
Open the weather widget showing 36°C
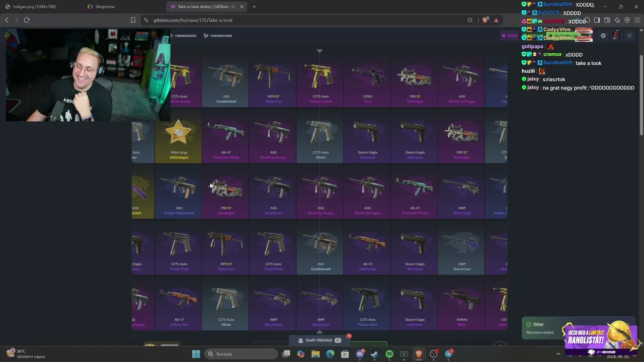[25, 354]
